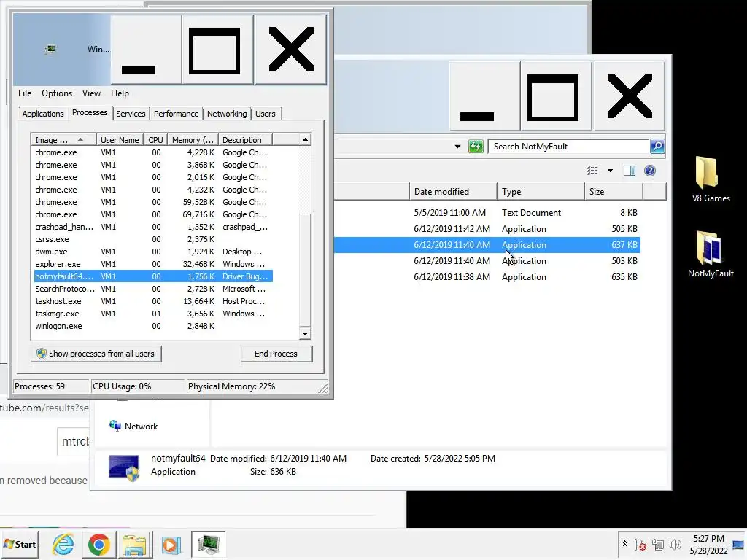747x560 pixels.
Task: Open Windows Media Player taskbar icon
Action: [x=171, y=544]
